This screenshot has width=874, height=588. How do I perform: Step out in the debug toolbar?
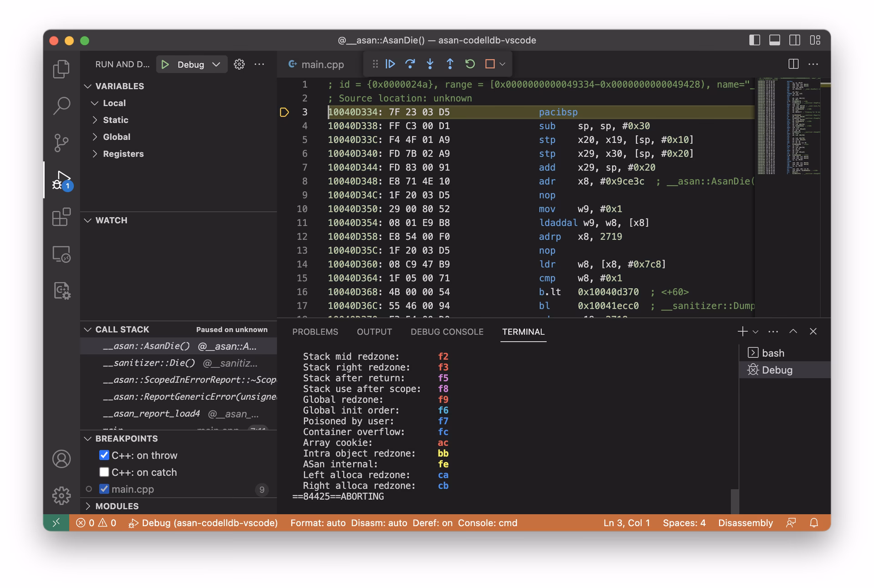(450, 64)
